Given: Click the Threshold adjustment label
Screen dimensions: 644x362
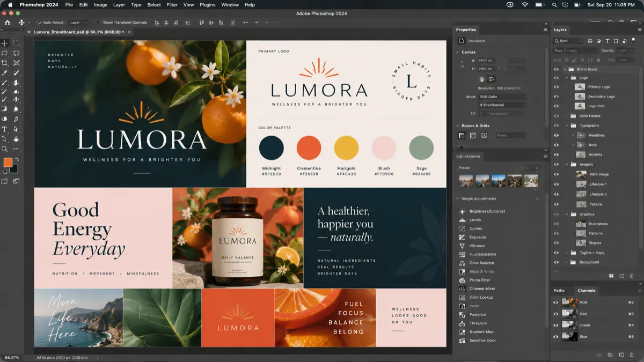Looking at the screenshot, I should coord(478,323).
